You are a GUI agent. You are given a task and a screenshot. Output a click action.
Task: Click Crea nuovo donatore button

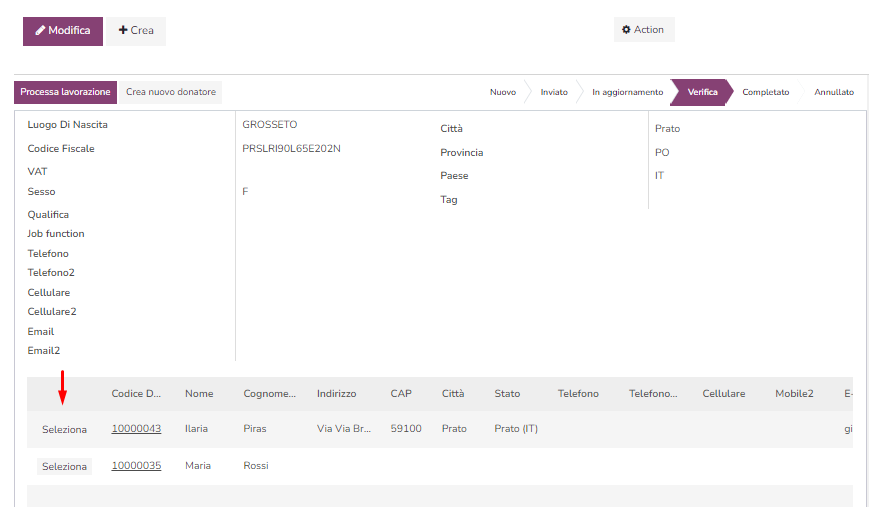(x=170, y=92)
